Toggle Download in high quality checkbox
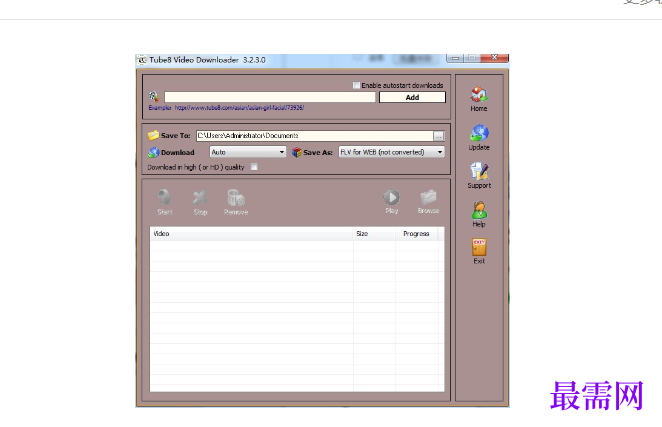The image size is (662, 427). click(x=254, y=167)
